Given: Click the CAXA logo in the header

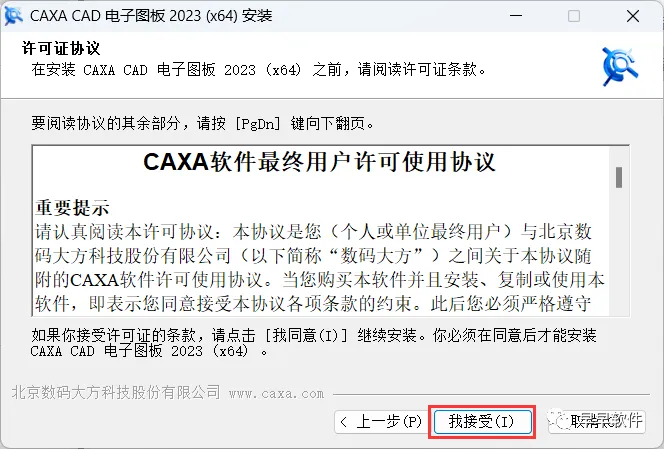Looking at the screenshot, I should click(x=620, y=67).
